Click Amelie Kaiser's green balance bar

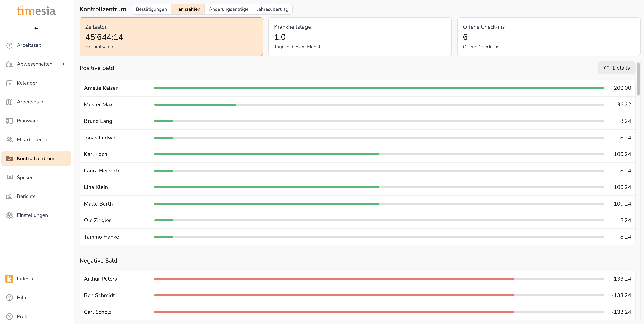click(x=379, y=88)
